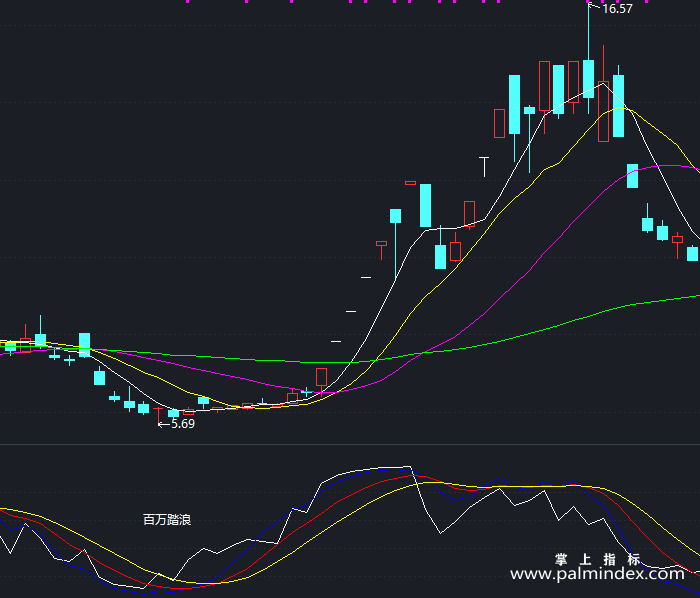Select the white T-shaped candlestick

tap(484, 166)
